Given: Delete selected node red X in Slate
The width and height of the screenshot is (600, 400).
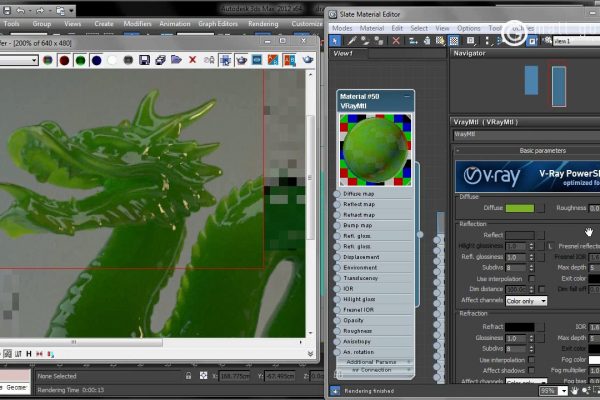Looking at the screenshot, I should pyautogui.click(x=396, y=41).
